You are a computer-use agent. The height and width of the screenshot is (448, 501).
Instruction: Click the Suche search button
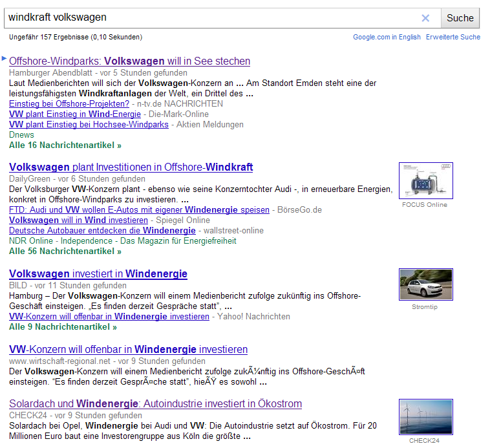tap(460, 18)
